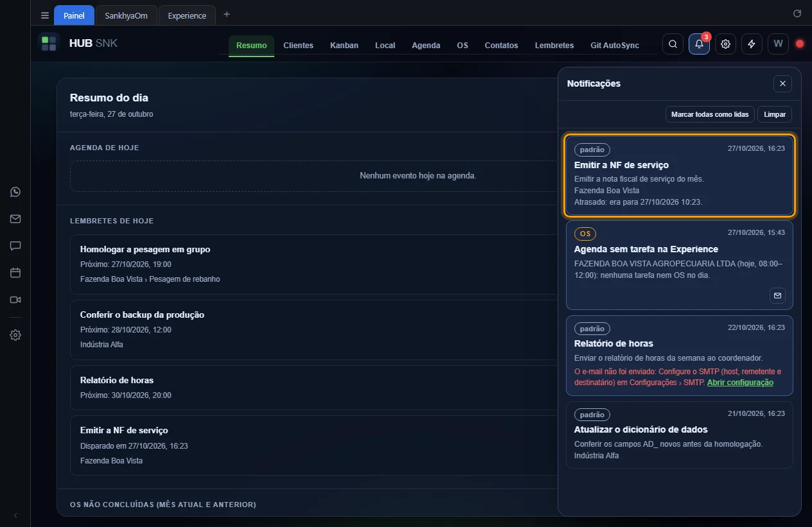812x527 pixels.
Task: Click the red status indicator dot
Action: click(800, 44)
